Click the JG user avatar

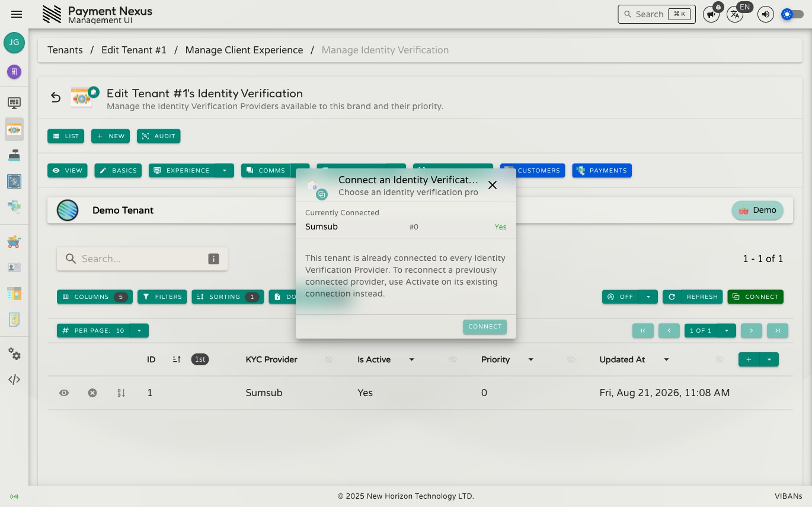[x=14, y=43]
